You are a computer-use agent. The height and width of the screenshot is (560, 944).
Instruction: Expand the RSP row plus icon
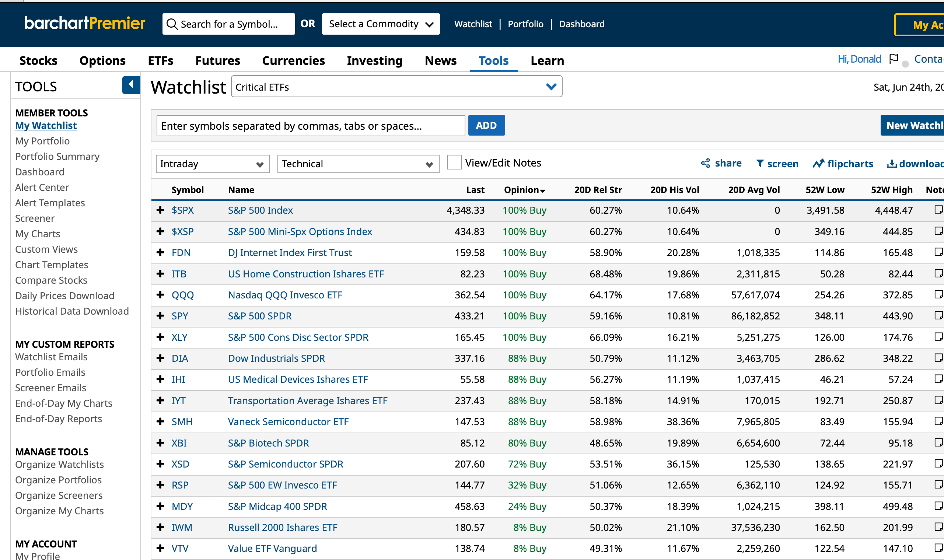(x=160, y=484)
